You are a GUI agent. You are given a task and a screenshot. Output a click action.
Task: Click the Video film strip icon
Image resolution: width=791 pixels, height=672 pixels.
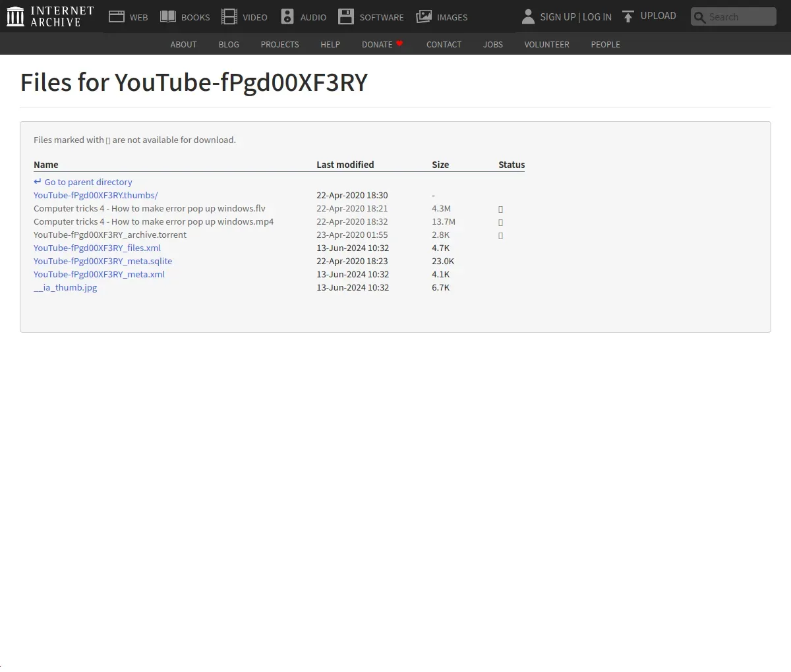click(229, 16)
